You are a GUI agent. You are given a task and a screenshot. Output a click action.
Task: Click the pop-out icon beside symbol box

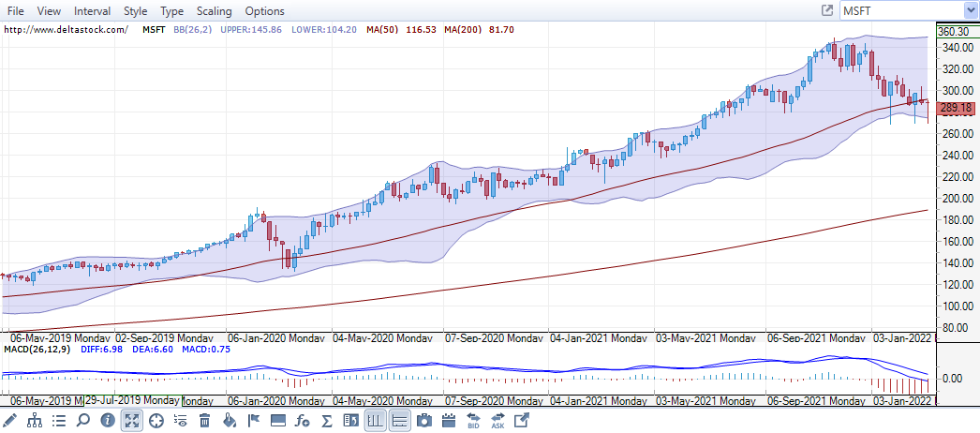click(827, 10)
